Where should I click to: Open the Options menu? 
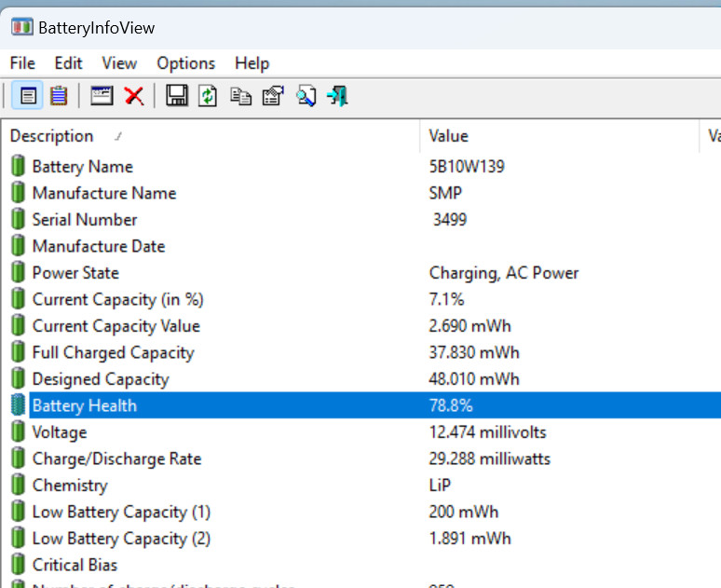185,63
